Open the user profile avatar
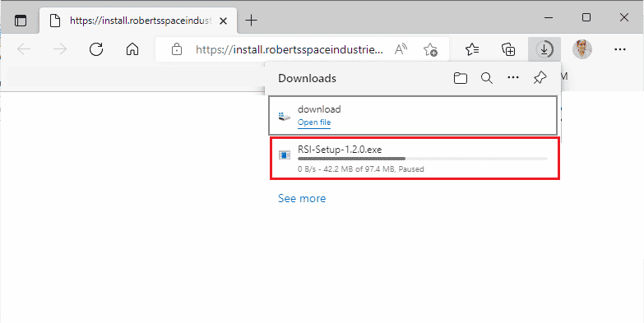644x323 pixels. [x=582, y=49]
